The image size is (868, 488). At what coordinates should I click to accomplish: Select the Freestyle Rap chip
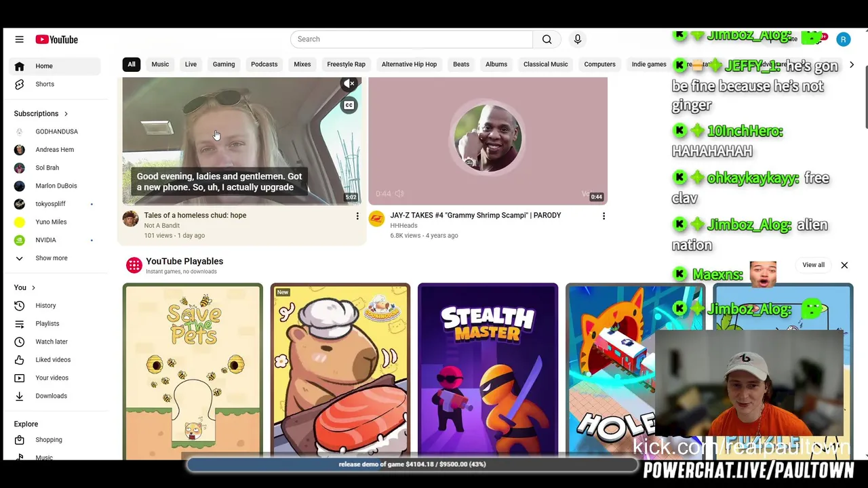tap(346, 64)
